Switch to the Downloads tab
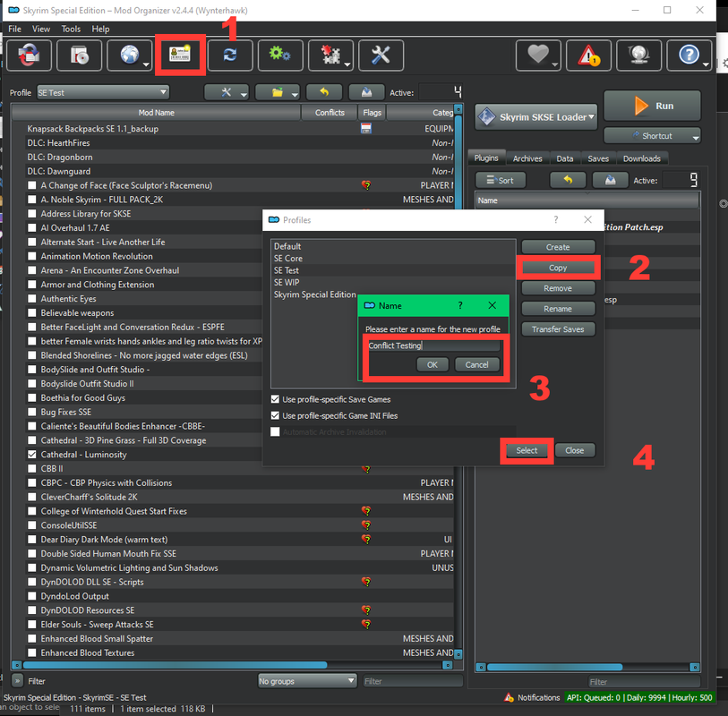Viewport: 728px width, 716px height. (x=642, y=158)
